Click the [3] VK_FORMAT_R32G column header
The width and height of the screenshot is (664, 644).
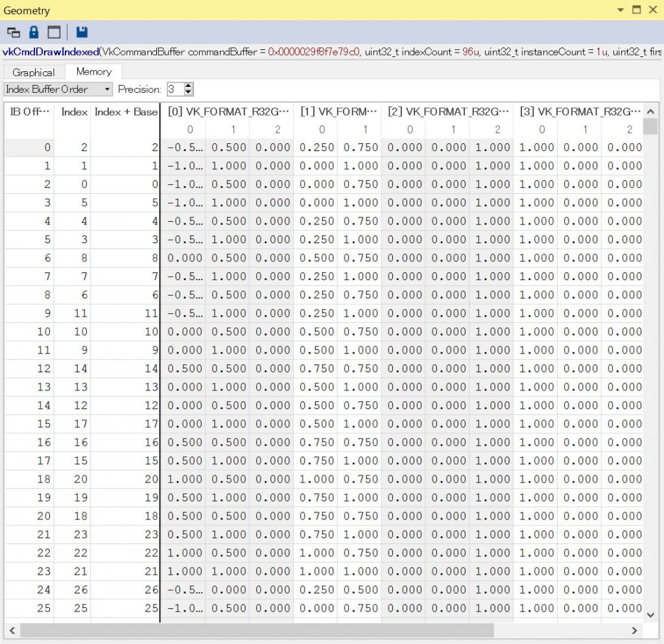tap(579, 112)
